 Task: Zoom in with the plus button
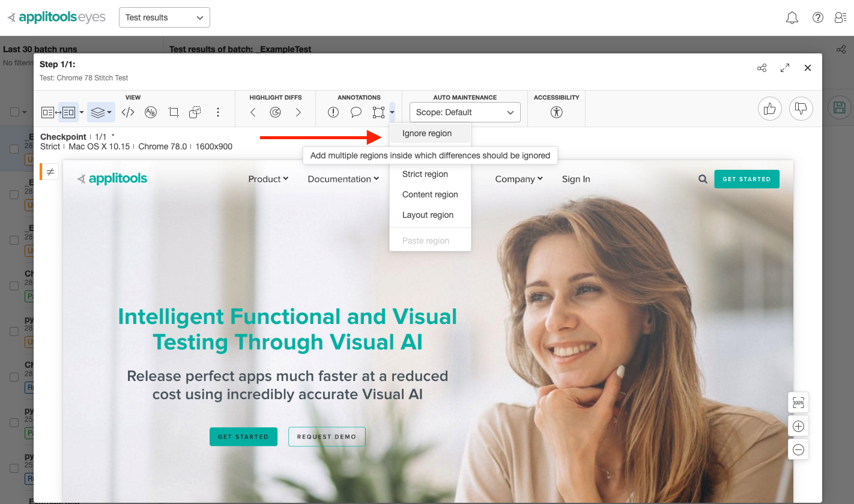798,427
